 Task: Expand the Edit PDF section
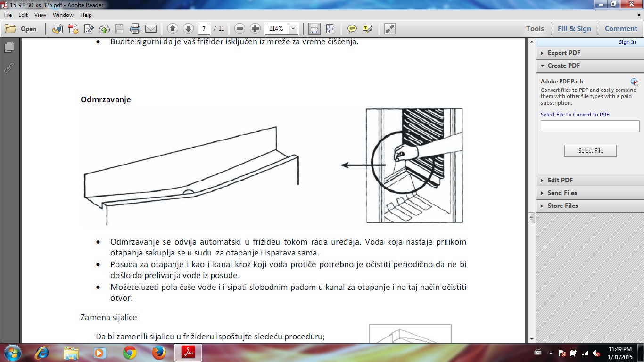(560, 180)
